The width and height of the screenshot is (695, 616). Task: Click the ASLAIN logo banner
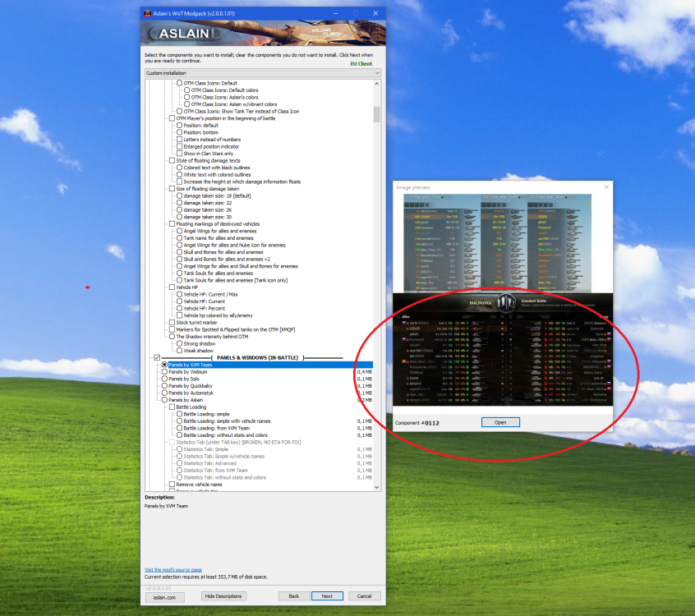[263, 33]
